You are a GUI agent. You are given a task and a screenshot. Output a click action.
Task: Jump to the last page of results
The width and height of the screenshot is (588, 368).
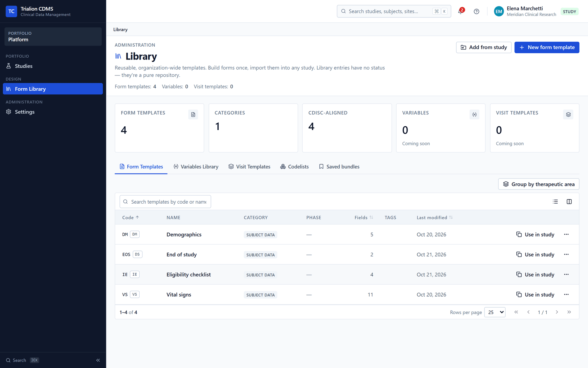point(569,312)
